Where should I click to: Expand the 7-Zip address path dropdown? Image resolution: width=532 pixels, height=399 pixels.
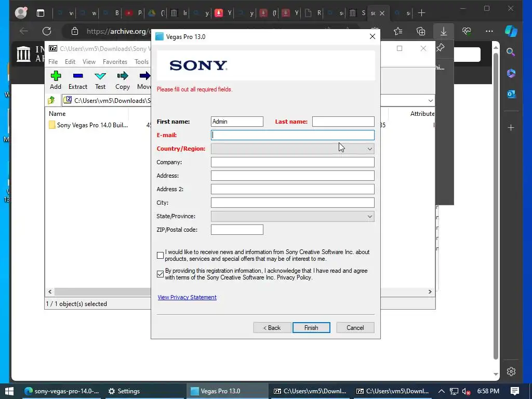click(x=430, y=100)
